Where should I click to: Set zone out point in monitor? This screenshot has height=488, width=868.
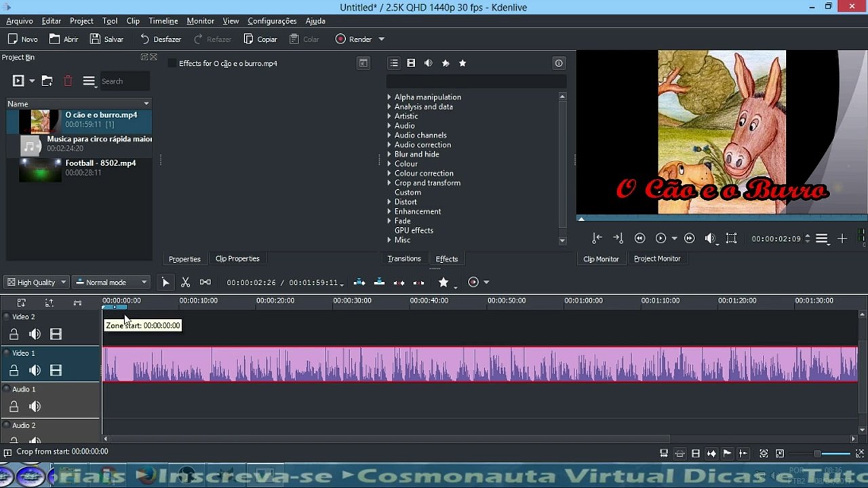618,238
